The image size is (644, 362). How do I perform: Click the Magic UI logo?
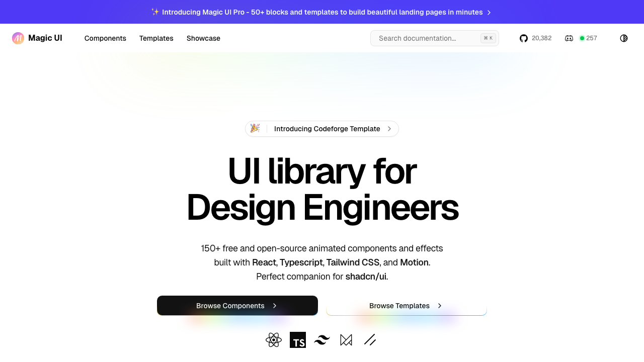[x=36, y=38]
